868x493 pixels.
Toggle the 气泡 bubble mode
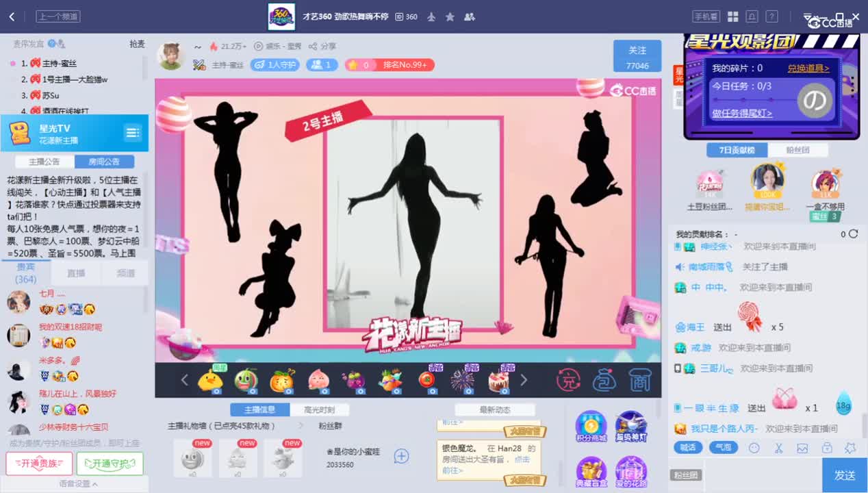coord(723,448)
